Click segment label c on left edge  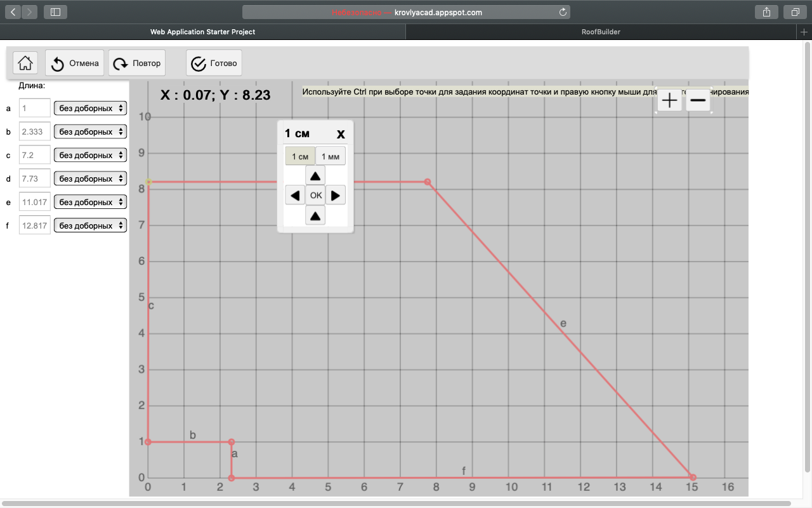(x=151, y=306)
